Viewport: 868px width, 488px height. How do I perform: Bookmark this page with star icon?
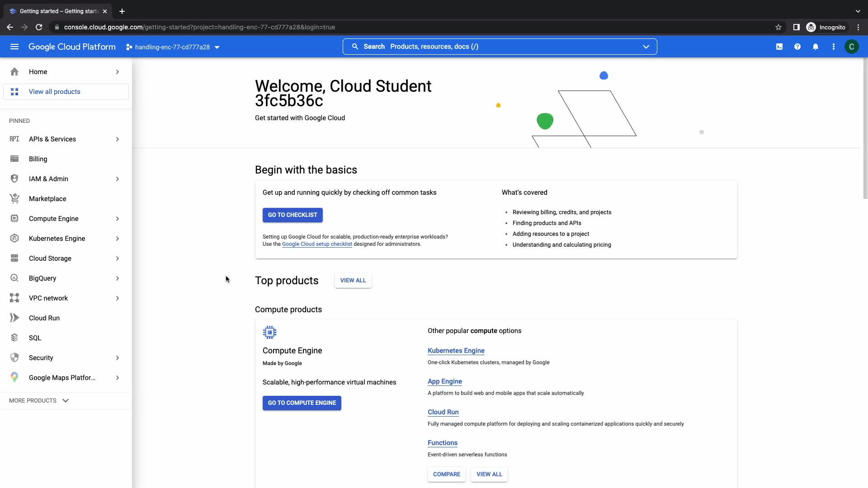click(778, 27)
